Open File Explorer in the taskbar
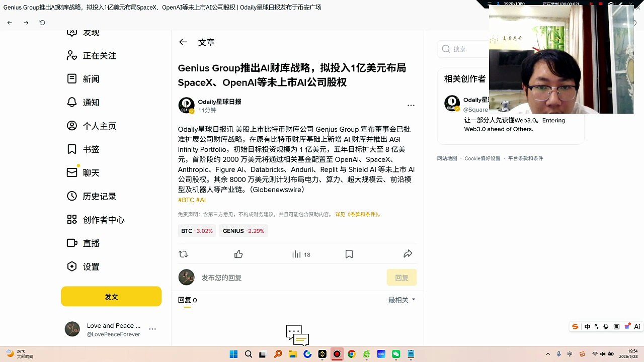Image resolution: width=644 pixels, height=362 pixels. coord(292,354)
